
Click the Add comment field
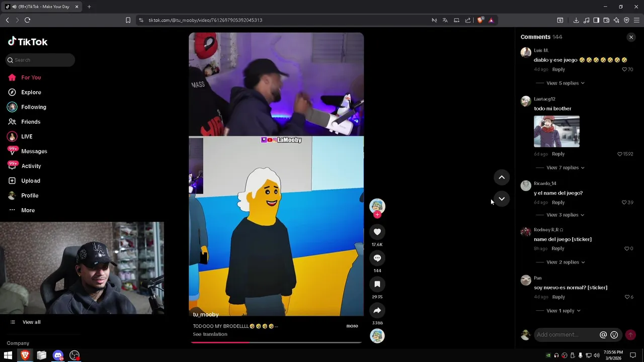566,335
